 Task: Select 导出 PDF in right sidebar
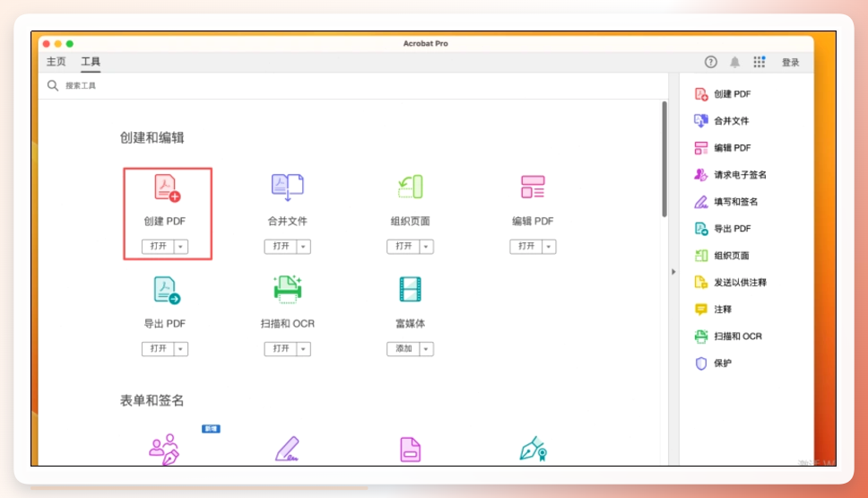(x=723, y=229)
